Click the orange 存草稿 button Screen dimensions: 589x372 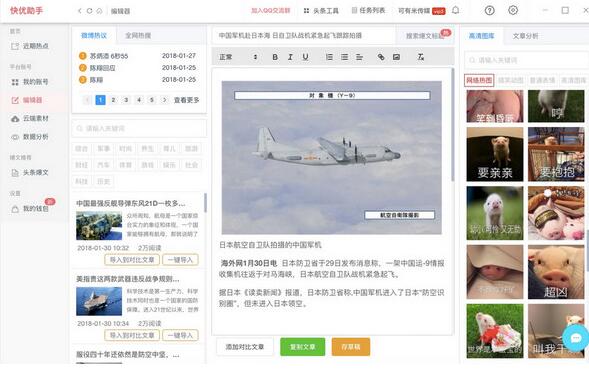(x=350, y=347)
